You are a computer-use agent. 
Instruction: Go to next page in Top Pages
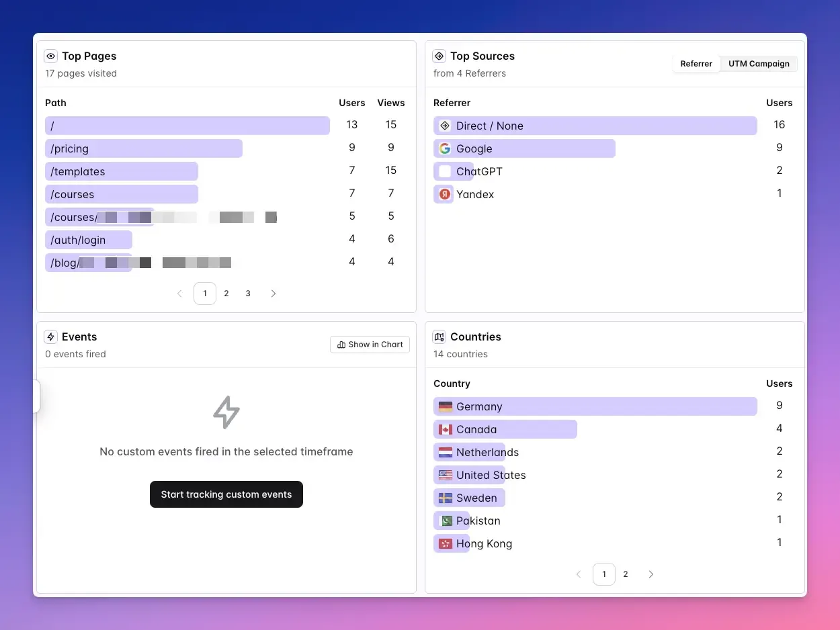[x=273, y=294]
